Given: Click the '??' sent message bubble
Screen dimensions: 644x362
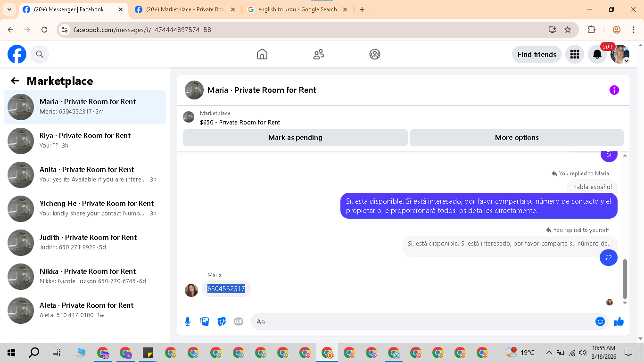Looking at the screenshot, I should [x=609, y=257].
